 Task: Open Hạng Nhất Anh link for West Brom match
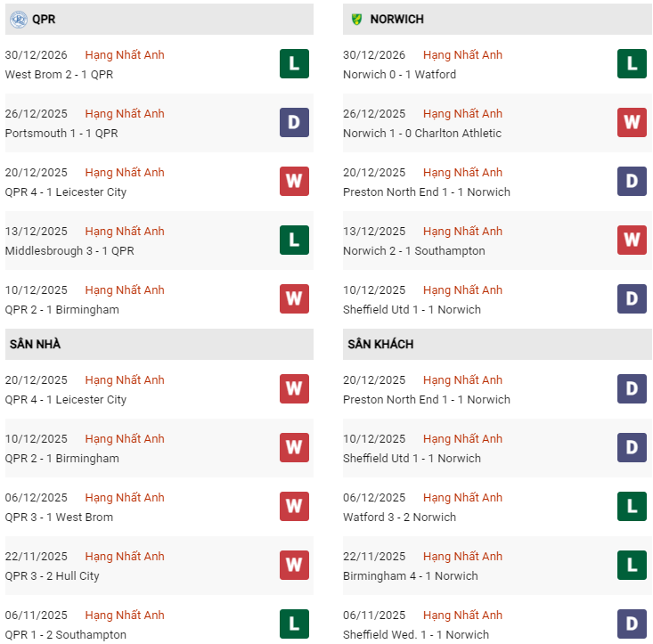click(x=125, y=55)
